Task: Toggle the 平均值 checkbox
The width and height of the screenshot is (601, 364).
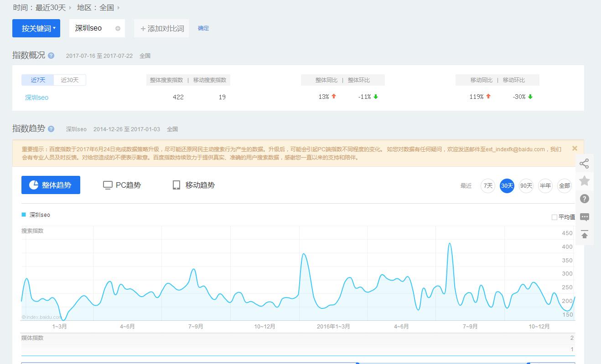Action: pyautogui.click(x=554, y=217)
